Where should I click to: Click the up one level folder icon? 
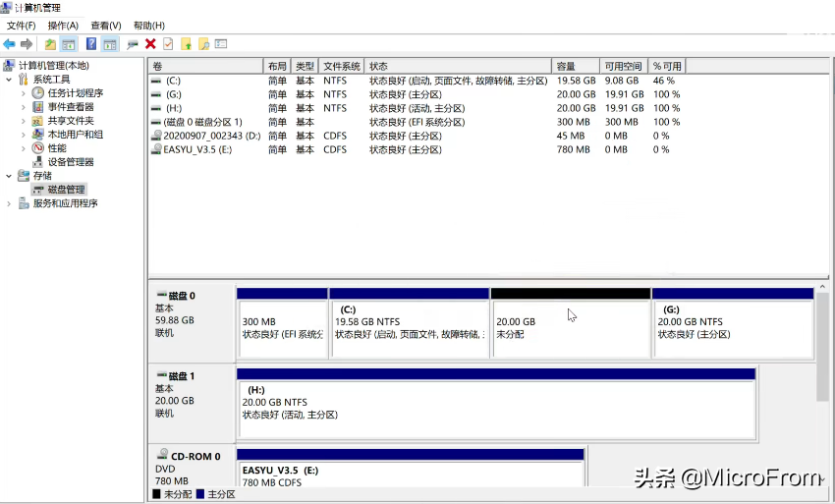50,44
